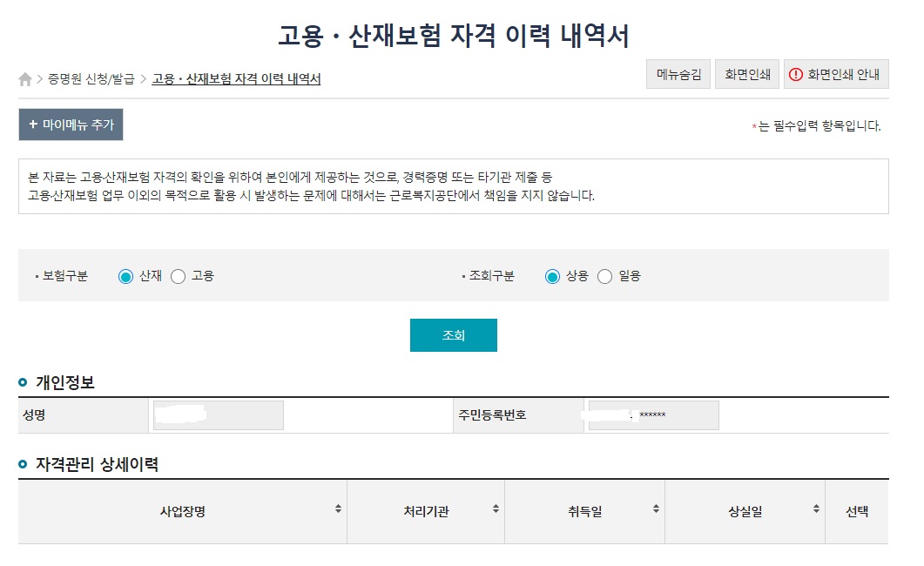Image resolution: width=924 pixels, height=566 pixels.
Task: Select the 일용 worker type radio button
Action: tap(605, 275)
